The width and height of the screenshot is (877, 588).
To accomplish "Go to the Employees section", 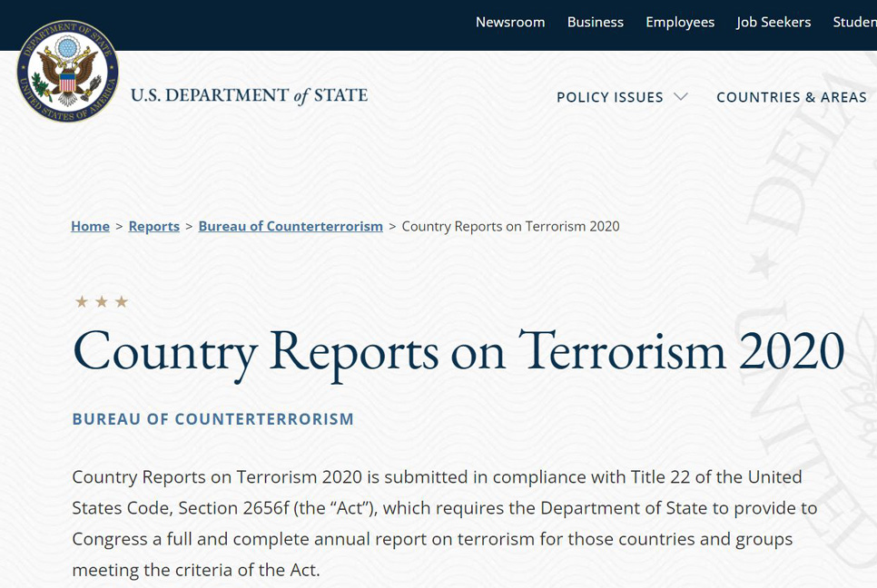I will point(680,23).
